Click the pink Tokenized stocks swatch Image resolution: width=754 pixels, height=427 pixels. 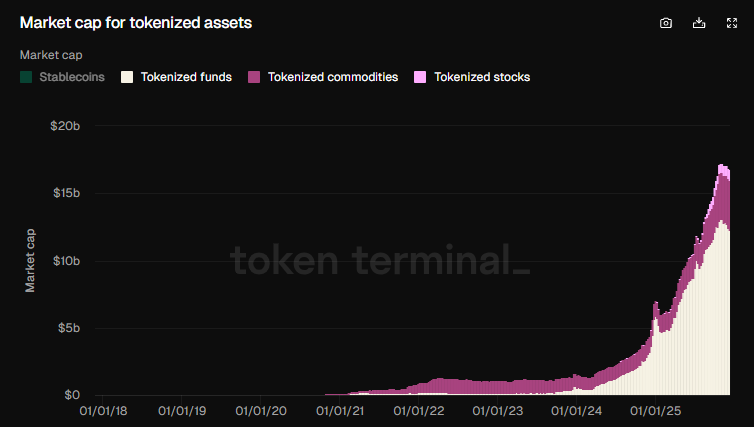coord(420,77)
